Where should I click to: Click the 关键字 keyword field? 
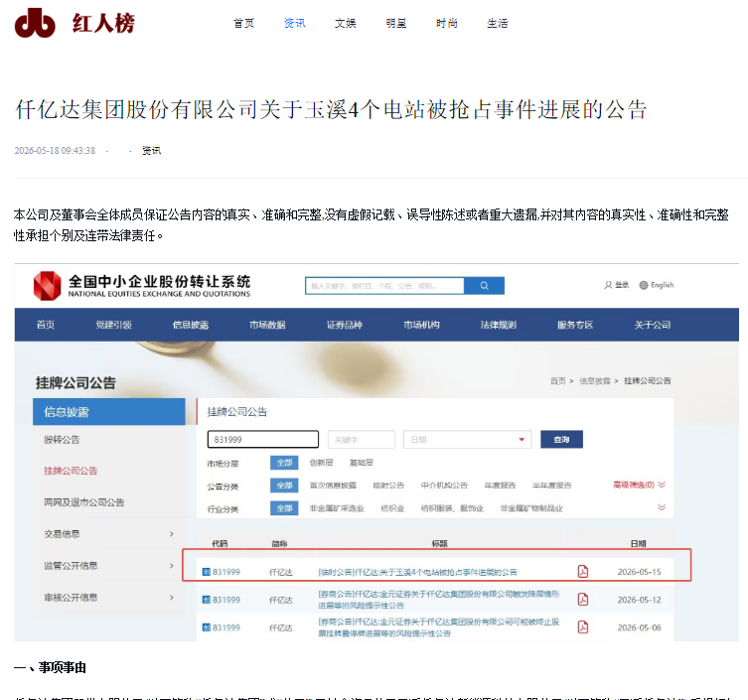pyautogui.click(x=362, y=439)
